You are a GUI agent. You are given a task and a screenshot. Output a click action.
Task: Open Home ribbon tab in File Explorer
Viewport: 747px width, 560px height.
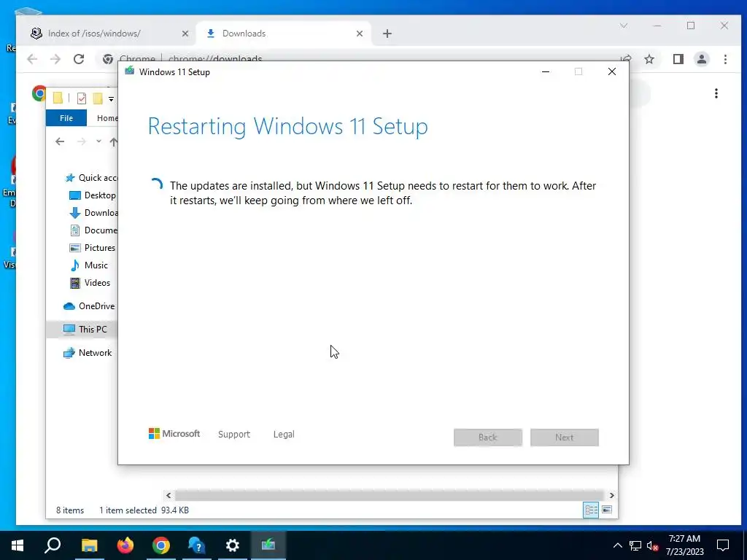pyautogui.click(x=107, y=118)
